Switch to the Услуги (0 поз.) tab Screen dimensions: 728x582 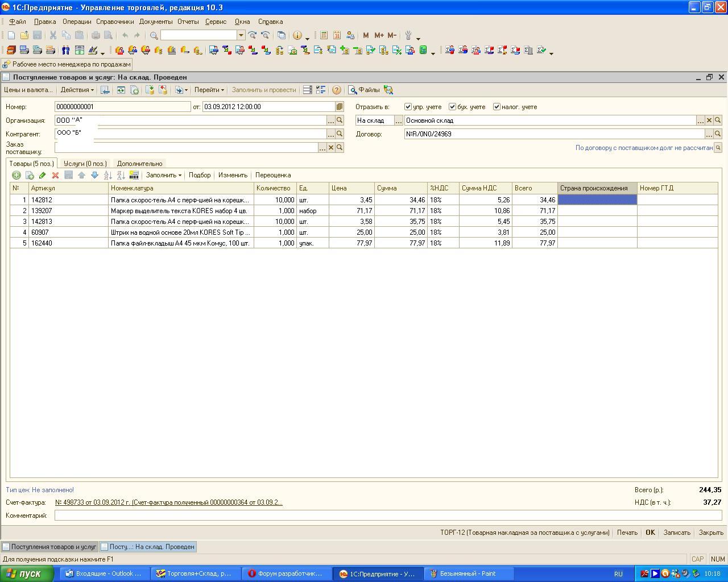point(85,164)
